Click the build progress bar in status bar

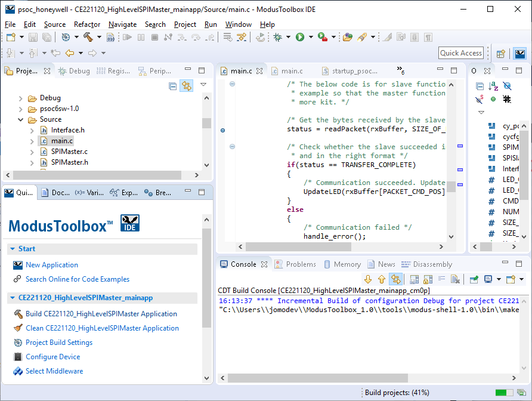coord(504,393)
